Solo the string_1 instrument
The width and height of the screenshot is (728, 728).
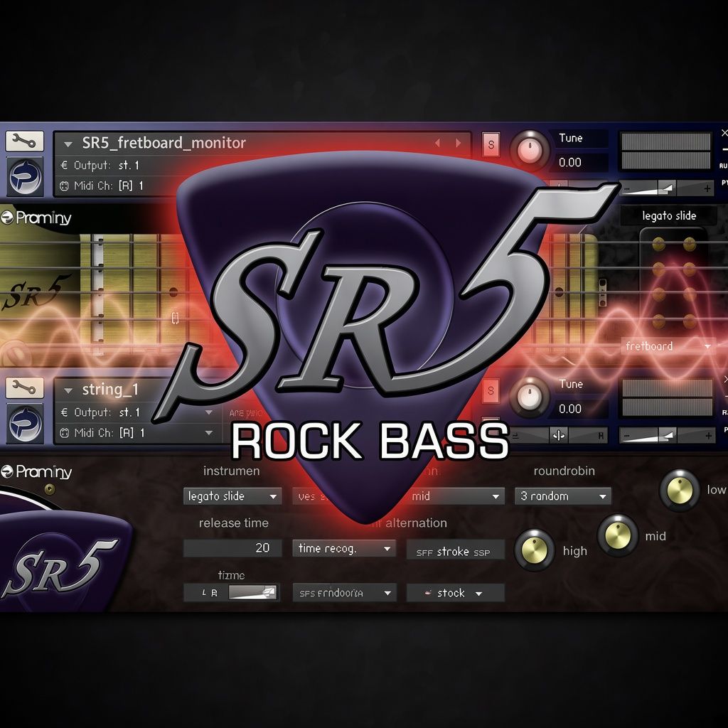click(491, 391)
